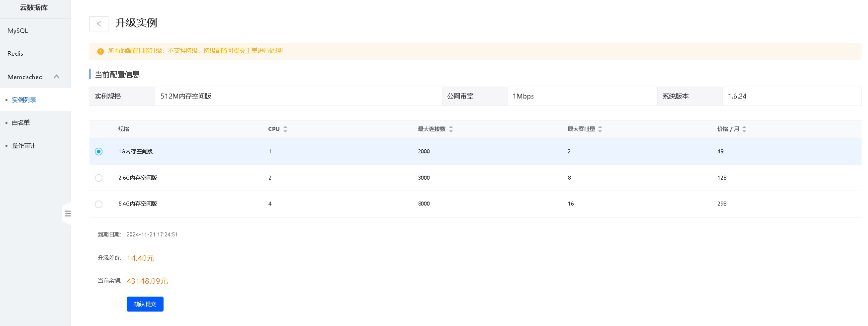
Task: Sort by 最大连接数 column arrows
Action: pyautogui.click(x=451, y=129)
